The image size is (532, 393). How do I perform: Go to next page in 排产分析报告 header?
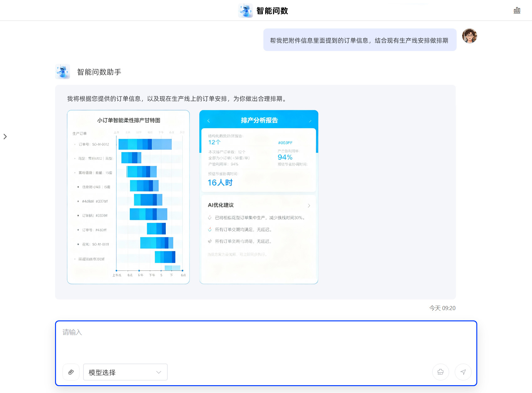tap(310, 121)
